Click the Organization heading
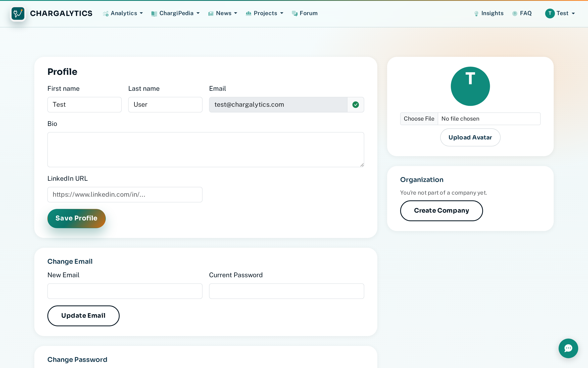Image resolution: width=588 pixels, height=368 pixels. 422,180
